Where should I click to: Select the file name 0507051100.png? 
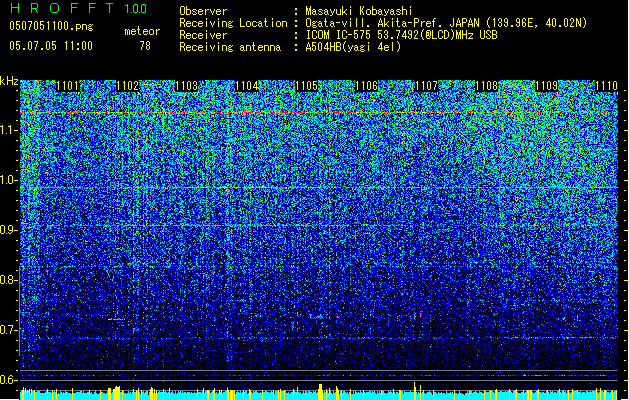coord(51,26)
